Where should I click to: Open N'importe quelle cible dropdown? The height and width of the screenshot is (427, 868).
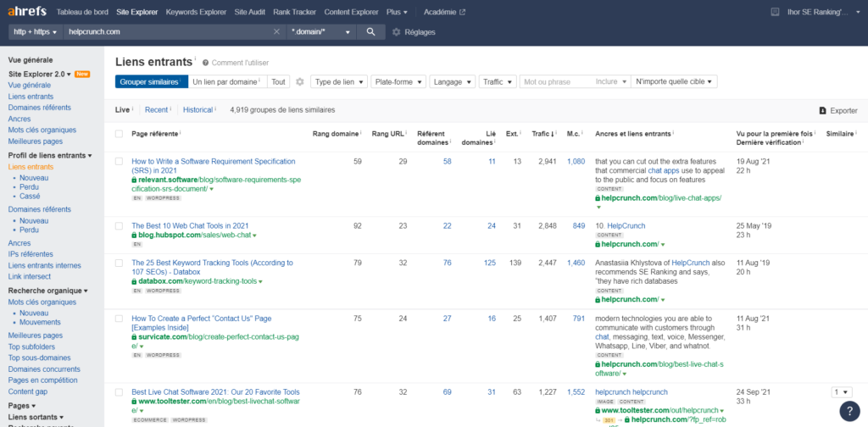674,82
